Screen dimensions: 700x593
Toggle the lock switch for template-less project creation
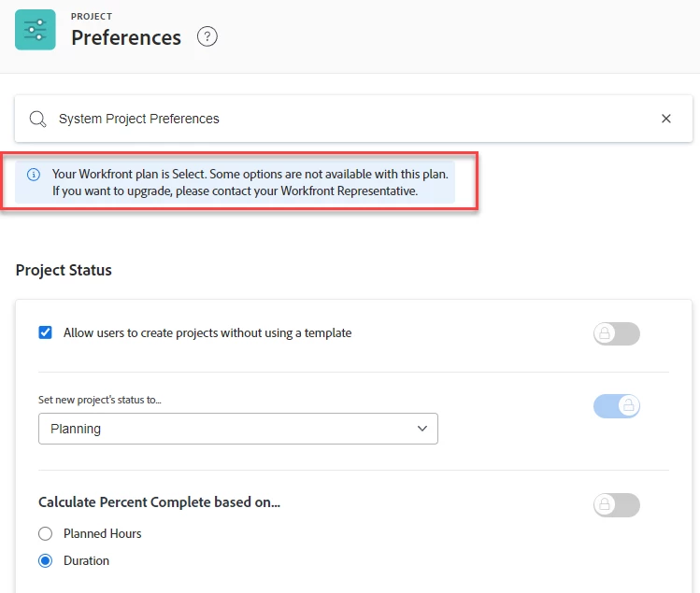(616, 333)
